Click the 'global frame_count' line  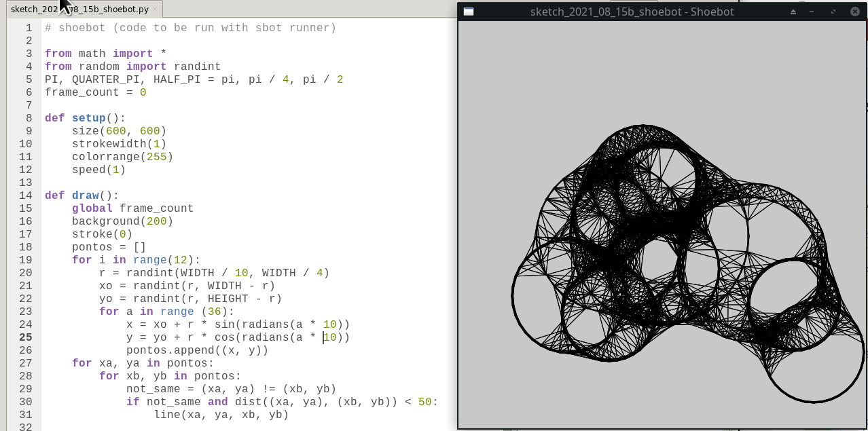pyautogui.click(x=132, y=208)
